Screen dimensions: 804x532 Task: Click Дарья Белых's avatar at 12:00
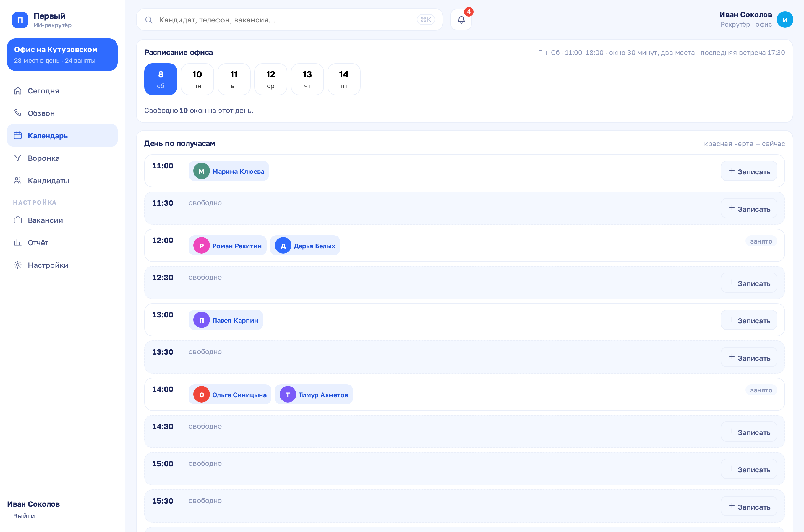point(283,245)
